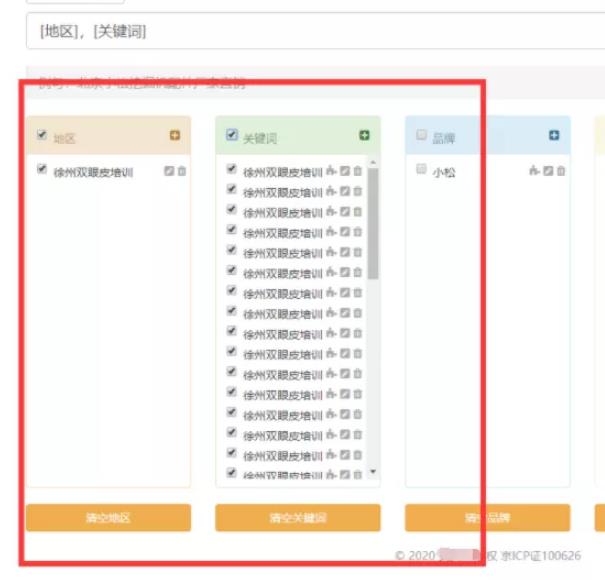Uncheck the topmost keyword row checkbox
Image resolution: width=605 pixels, height=580 pixels.
(x=231, y=169)
